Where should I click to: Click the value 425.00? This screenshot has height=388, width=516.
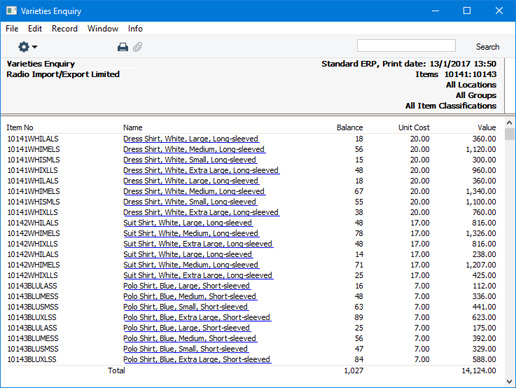[484, 275]
